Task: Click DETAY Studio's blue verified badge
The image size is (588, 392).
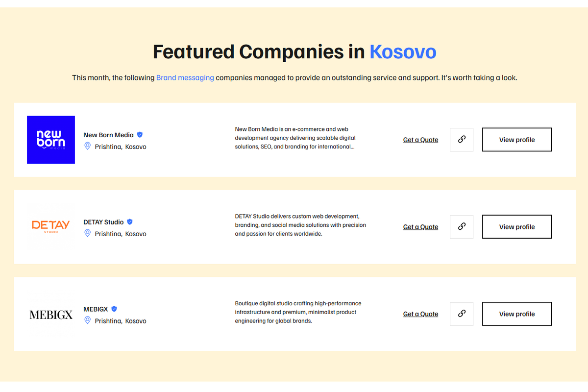Action: [x=129, y=221]
